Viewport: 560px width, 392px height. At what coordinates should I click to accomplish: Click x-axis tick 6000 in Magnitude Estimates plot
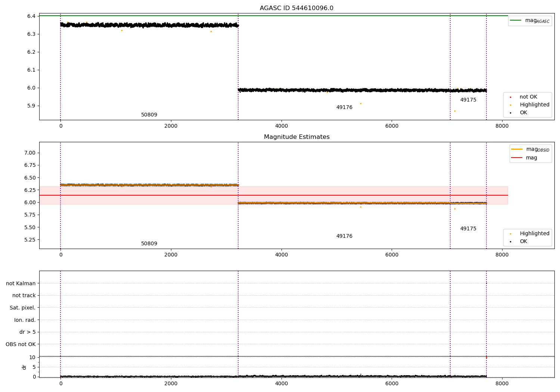pos(392,255)
